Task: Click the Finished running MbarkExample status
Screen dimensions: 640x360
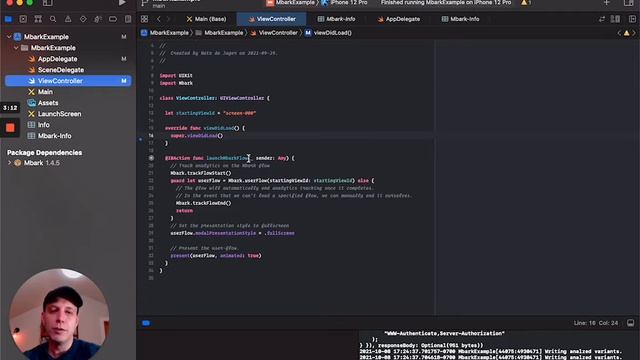Action: point(446,3)
